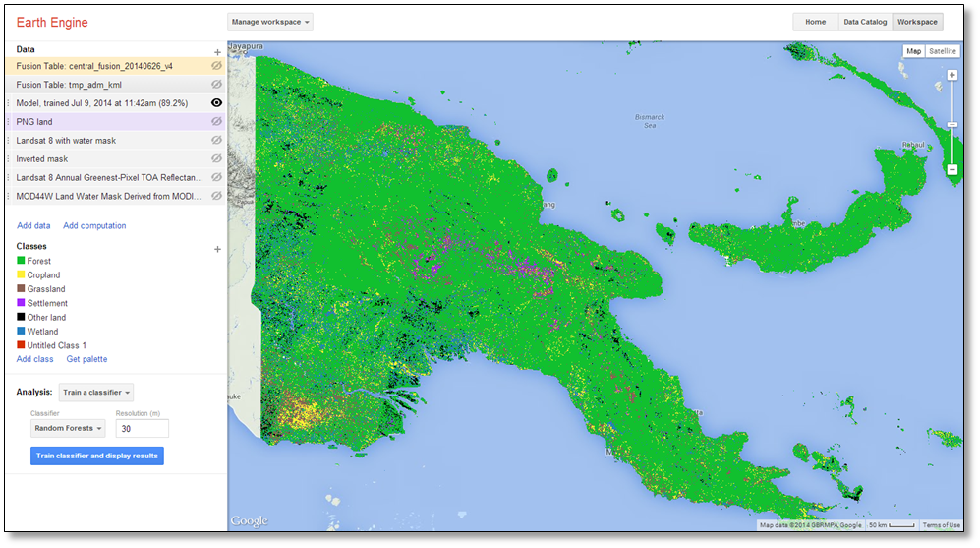
Task: Open the Data Catalog tab
Action: tap(865, 22)
